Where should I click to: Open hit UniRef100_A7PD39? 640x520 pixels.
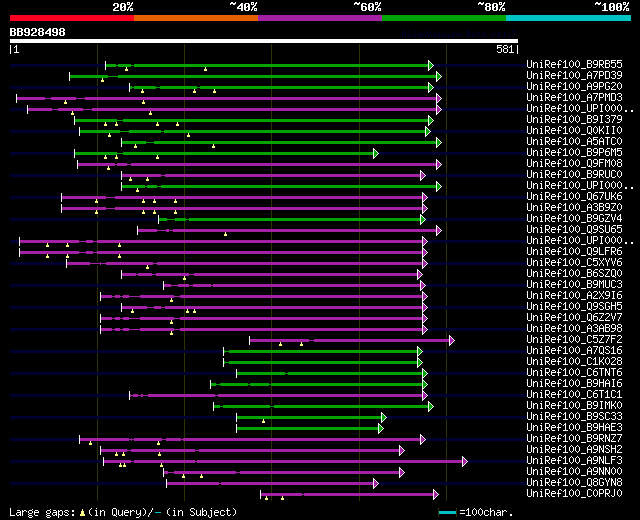click(574, 76)
